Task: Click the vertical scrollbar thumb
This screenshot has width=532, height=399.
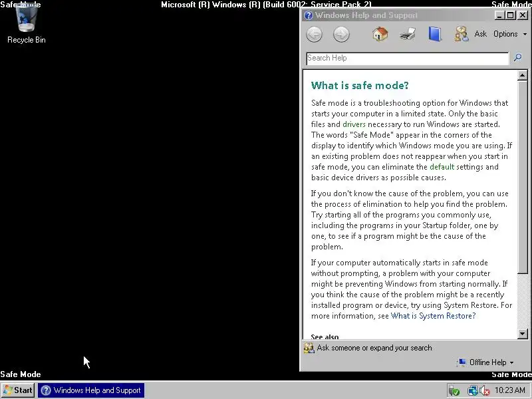Action: 523,177
